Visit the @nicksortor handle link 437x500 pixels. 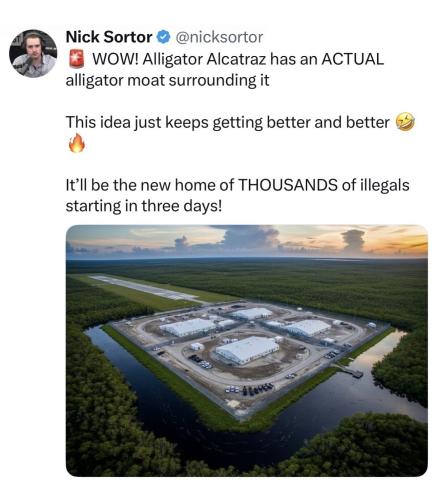(x=219, y=37)
